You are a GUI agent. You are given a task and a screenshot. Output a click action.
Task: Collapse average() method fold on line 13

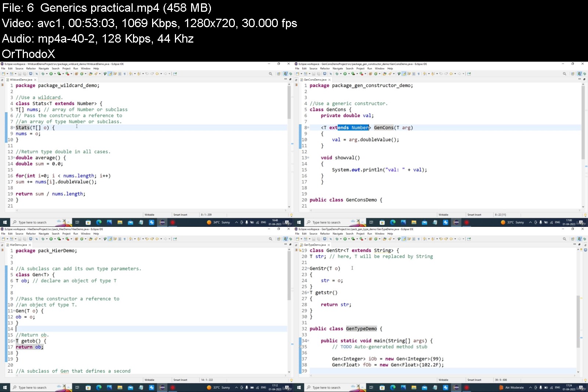14,158
